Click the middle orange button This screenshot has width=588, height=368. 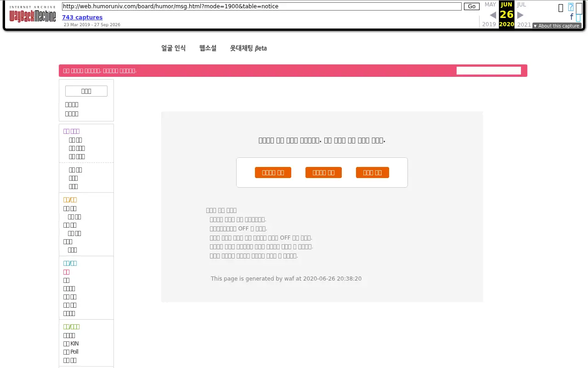[323, 172]
